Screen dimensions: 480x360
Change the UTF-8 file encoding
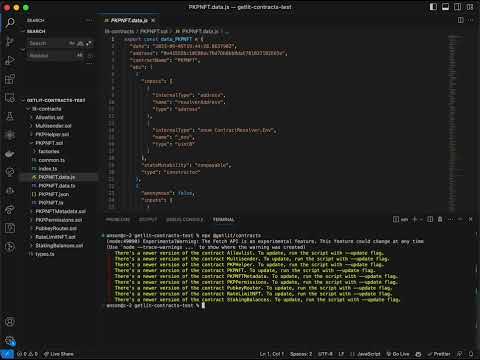click(x=325, y=354)
